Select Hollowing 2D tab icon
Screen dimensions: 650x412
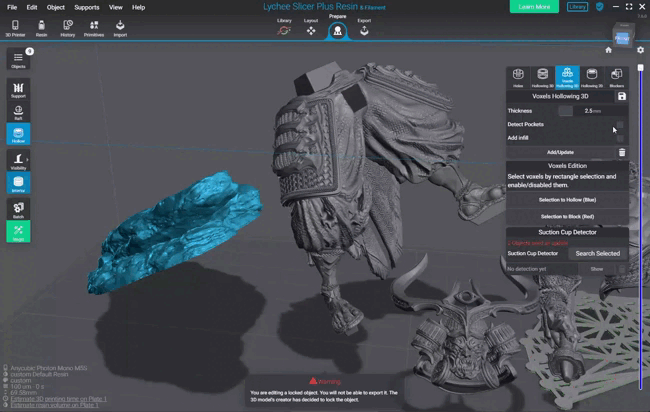pos(592,78)
